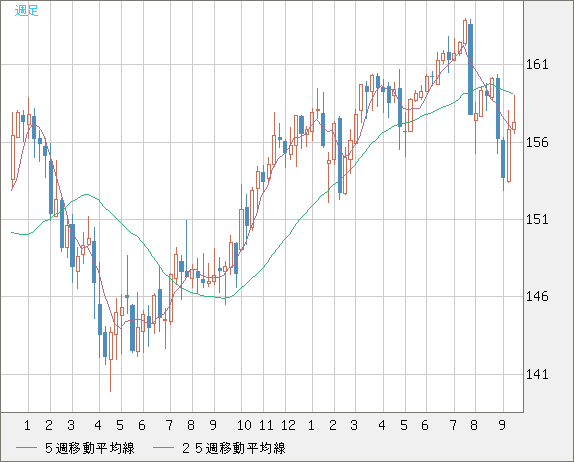Click the green line swatch for 25週移動平均線
Image resolution: width=574 pixels, height=462 pixels.
pos(163,448)
